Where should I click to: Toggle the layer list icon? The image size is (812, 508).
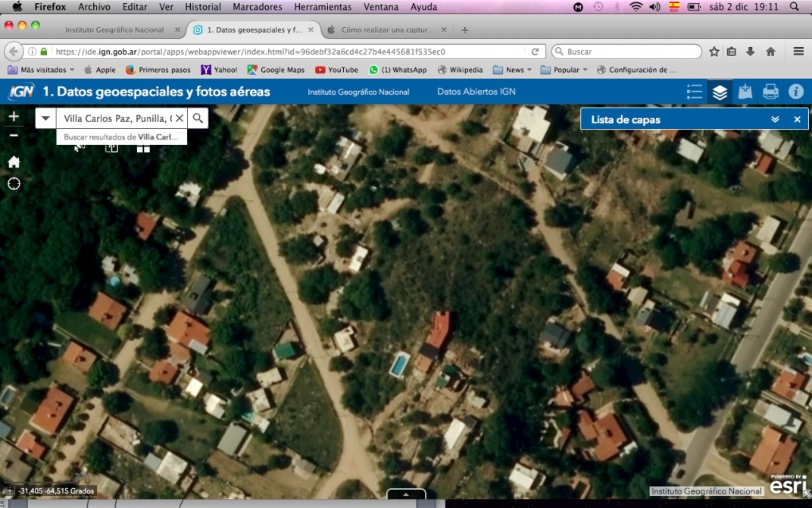coord(720,92)
